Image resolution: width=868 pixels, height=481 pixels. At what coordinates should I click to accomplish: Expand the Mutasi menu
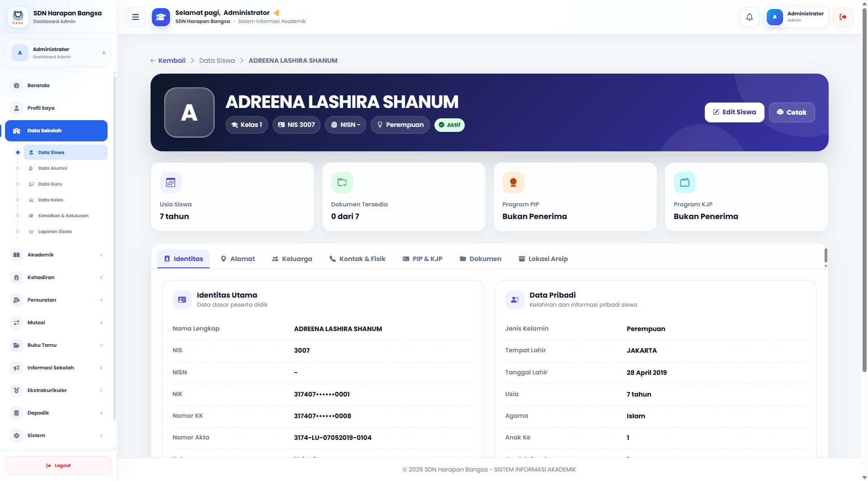click(x=56, y=322)
